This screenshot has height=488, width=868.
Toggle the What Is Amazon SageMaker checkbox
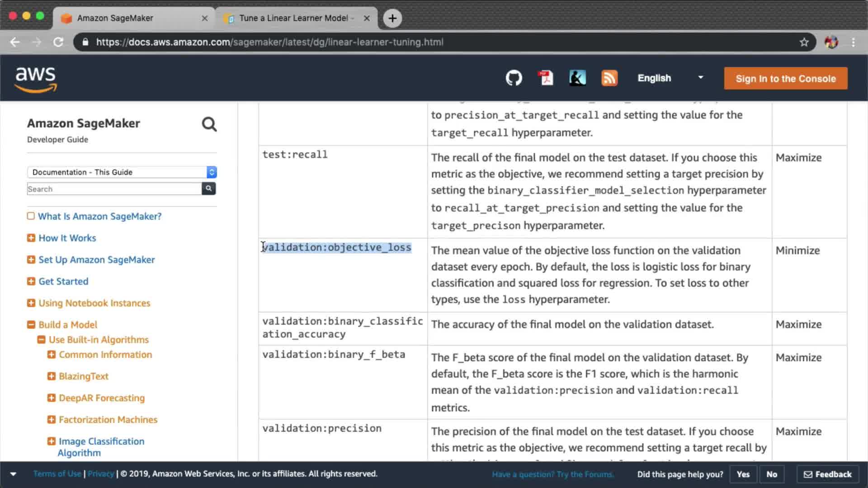(31, 216)
